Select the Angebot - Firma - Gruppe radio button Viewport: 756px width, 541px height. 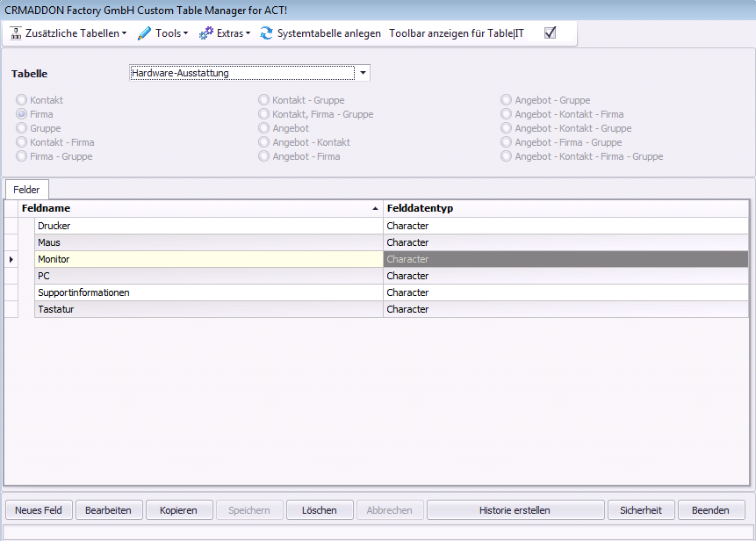point(506,141)
